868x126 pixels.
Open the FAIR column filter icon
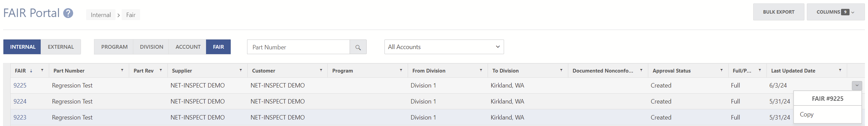(42, 70)
